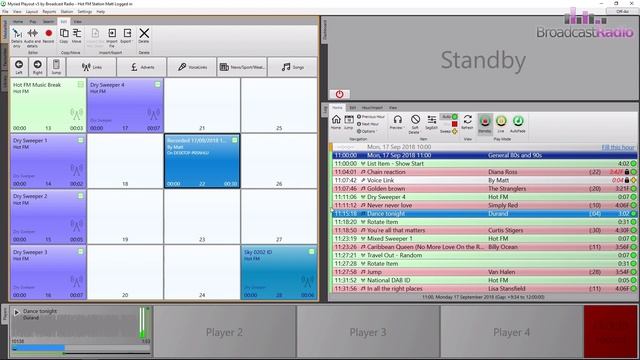Expand the Travel Out - Random log row
The height and width of the screenshot is (360, 640).
pyautogui.click(x=363, y=256)
